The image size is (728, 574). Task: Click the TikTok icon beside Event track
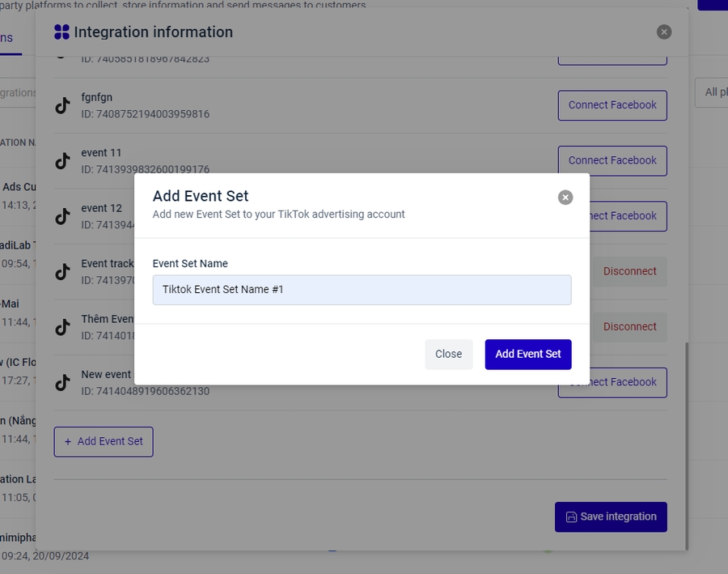click(x=62, y=272)
